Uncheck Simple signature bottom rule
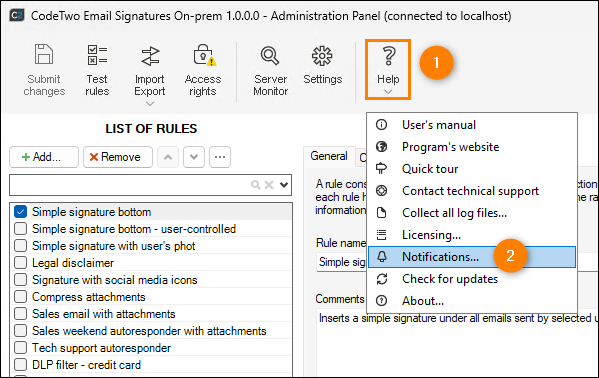Image resolution: width=599 pixels, height=378 pixels. [x=20, y=211]
